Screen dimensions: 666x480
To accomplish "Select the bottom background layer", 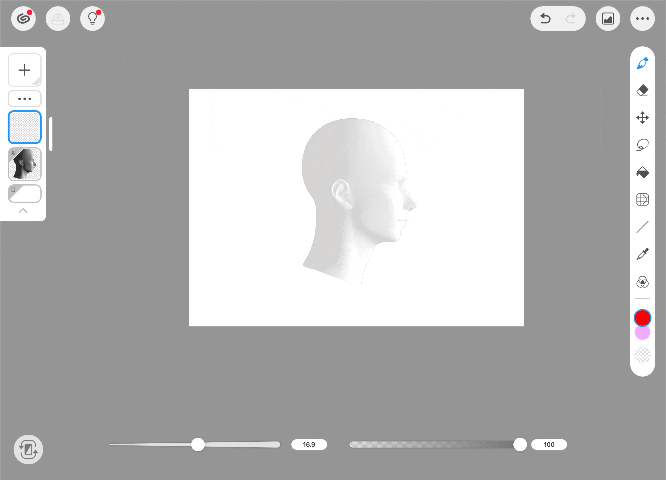I will pyautogui.click(x=25, y=194).
